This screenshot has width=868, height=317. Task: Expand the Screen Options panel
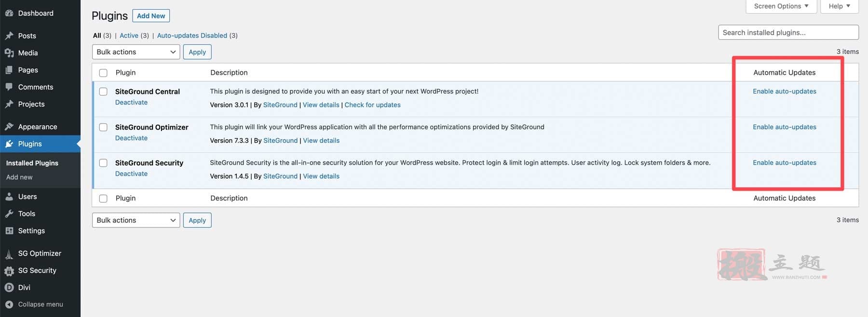[781, 6]
